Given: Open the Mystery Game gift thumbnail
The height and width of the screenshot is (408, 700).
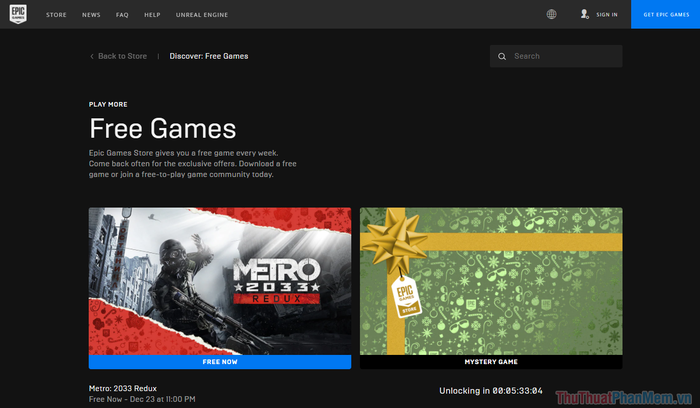Looking at the screenshot, I should 491,281.
